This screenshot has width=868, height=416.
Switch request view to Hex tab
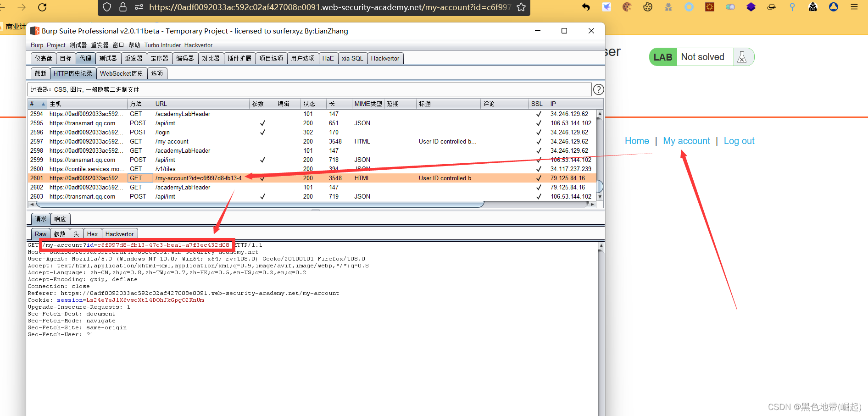[92, 234]
